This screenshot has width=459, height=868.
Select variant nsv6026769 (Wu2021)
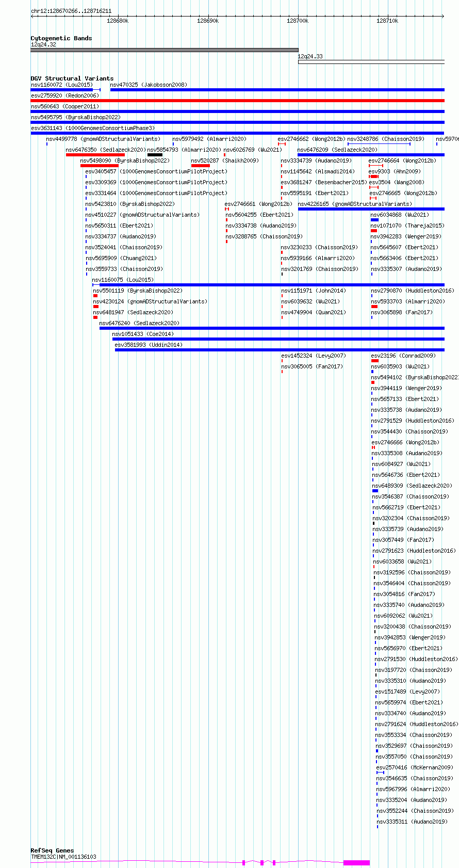(x=253, y=150)
